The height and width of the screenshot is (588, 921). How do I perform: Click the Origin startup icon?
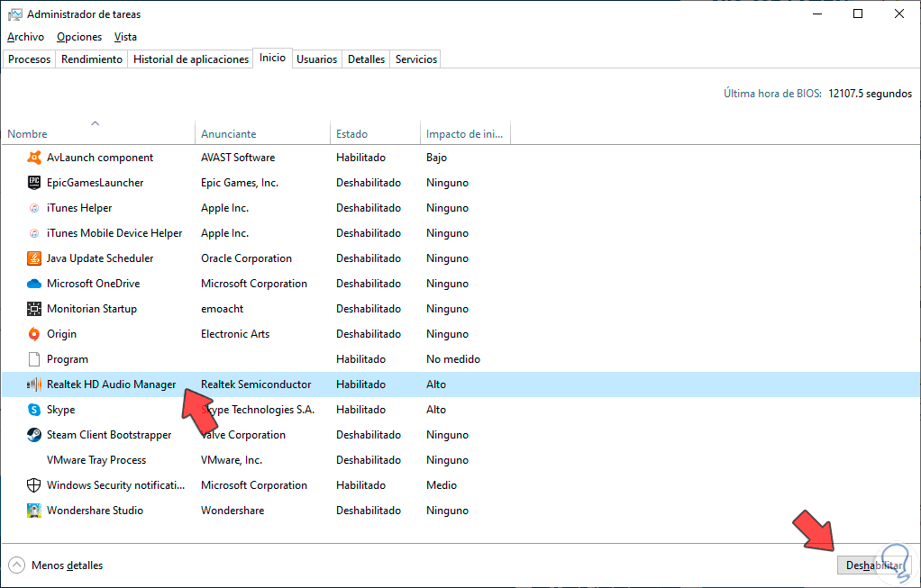pyautogui.click(x=34, y=334)
